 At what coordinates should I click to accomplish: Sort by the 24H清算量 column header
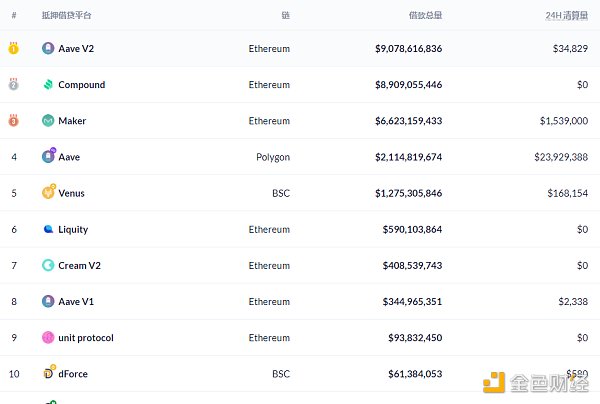pos(566,16)
